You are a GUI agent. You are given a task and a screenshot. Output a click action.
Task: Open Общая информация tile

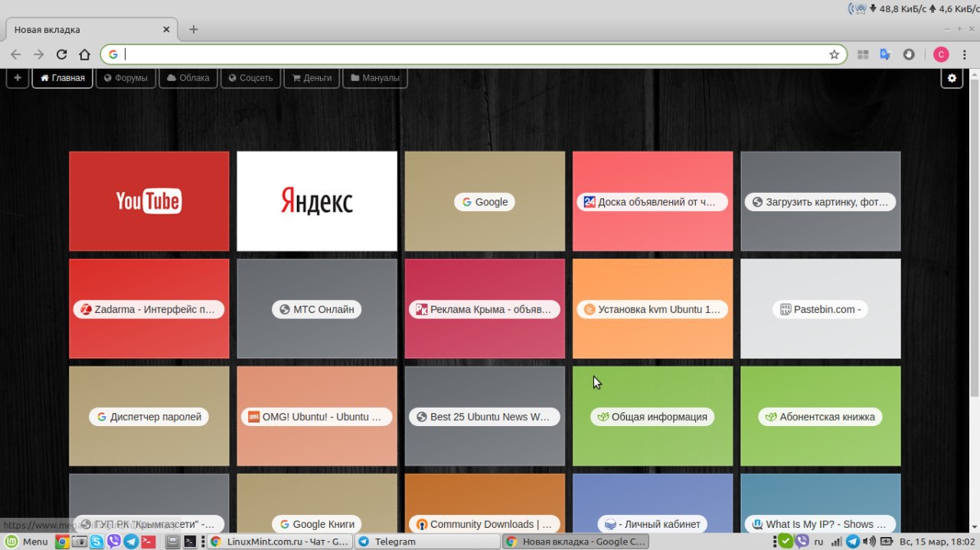point(653,416)
